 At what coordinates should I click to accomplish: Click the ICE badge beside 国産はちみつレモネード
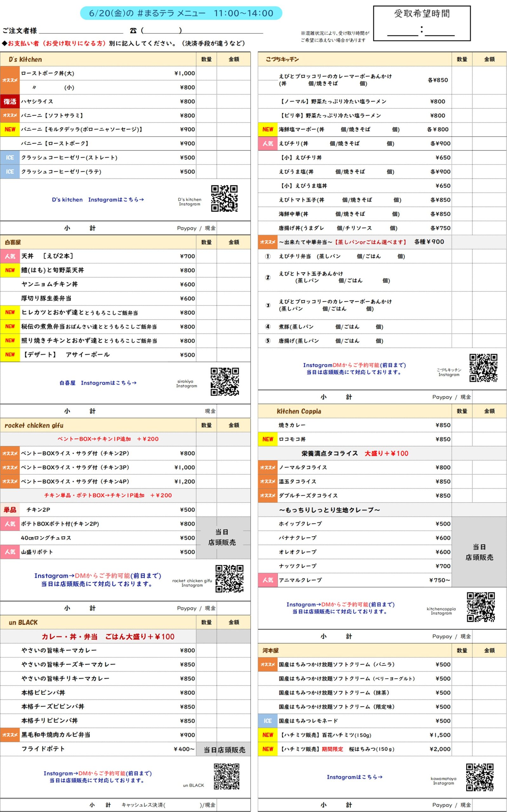pos(267,721)
